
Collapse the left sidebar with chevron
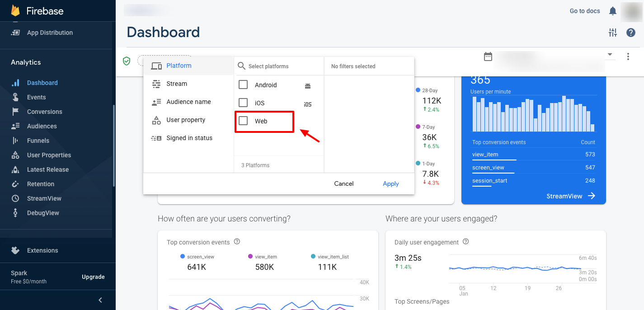pyautogui.click(x=100, y=300)
